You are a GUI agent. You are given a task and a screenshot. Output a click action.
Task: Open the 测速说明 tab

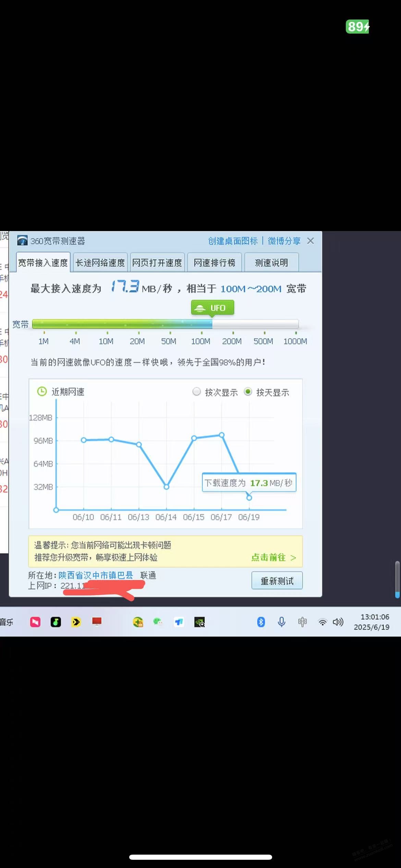click(x=271, y=263)
